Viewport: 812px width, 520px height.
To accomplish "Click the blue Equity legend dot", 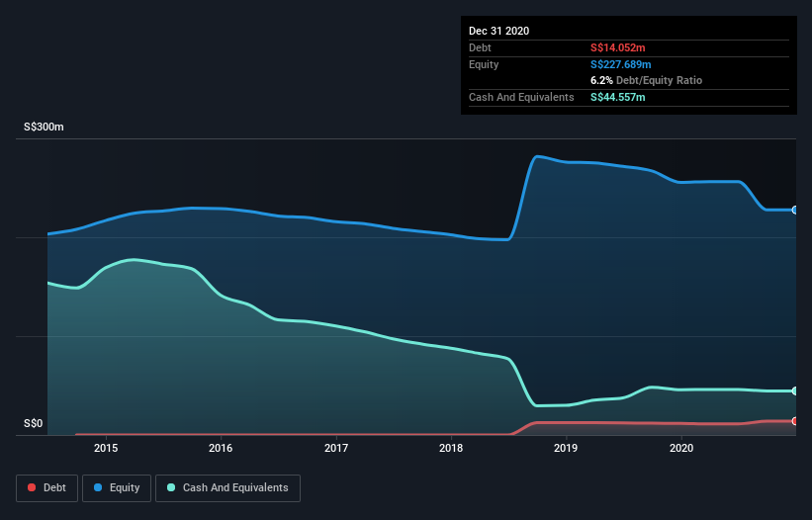I will coord(98,487).
